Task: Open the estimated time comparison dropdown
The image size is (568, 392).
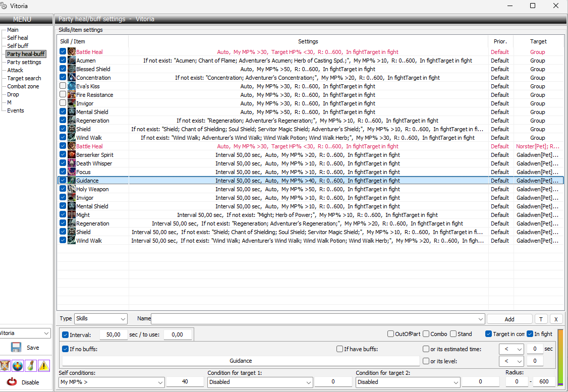Action: 511,349
